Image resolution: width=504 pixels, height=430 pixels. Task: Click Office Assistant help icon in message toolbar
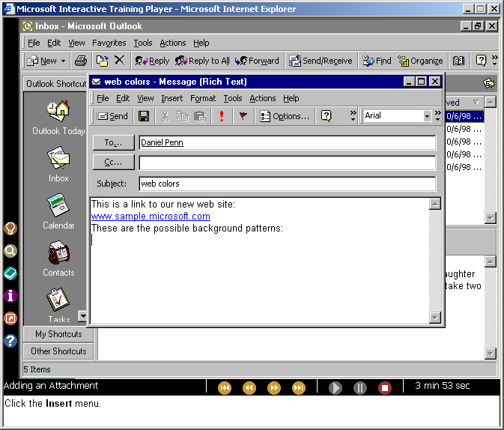tap(327, 116)
